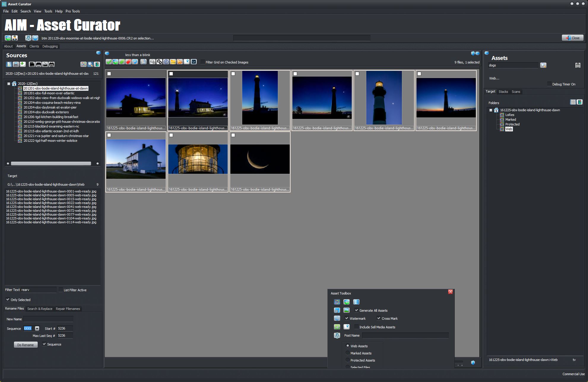
Task: Click the Facebook icon in the grid toolbar
Action: (166, 62)
